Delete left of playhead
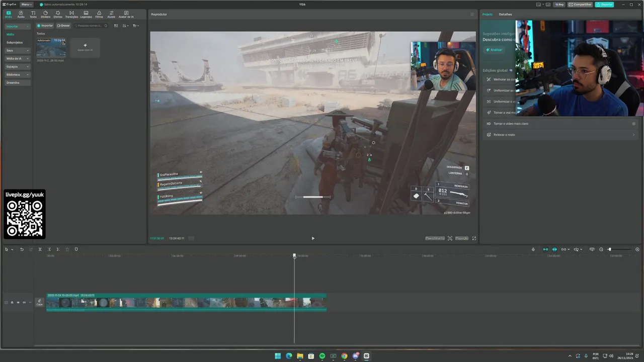The image size is (644, 362). click(49, 249)
